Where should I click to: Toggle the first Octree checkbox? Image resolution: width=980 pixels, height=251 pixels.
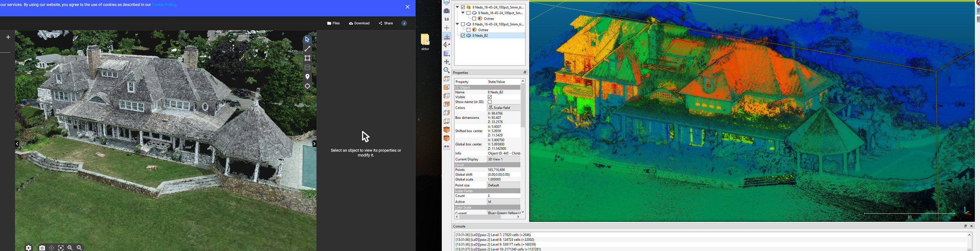coord(474,18)
